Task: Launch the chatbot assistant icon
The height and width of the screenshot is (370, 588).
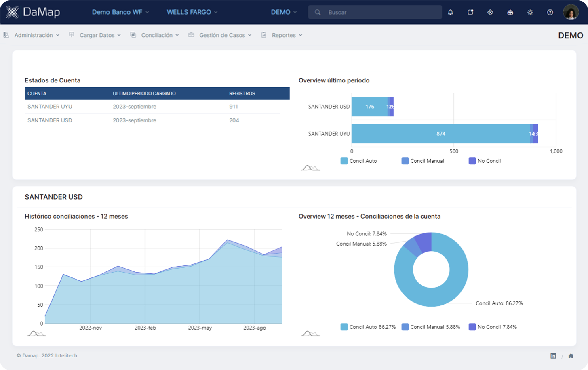Action: [510, 12]
